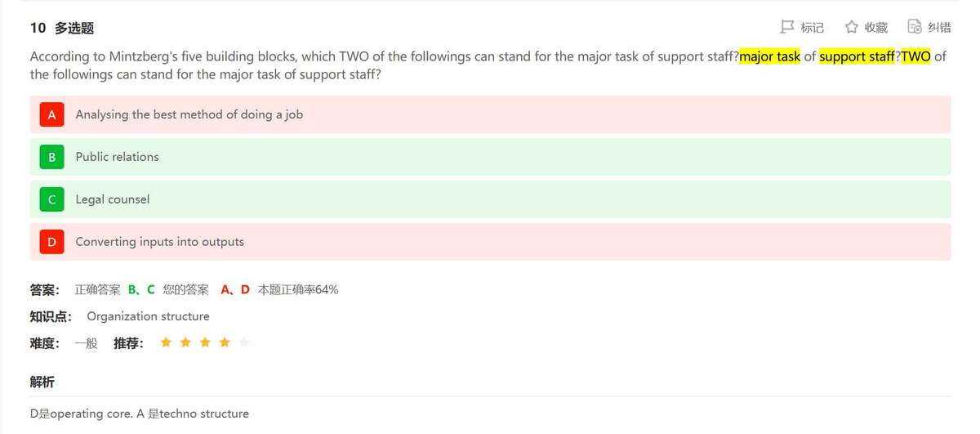Select option B letter badge
This screenshot has width=980, height=434.
pyautogui.click(x=51, y=157)
